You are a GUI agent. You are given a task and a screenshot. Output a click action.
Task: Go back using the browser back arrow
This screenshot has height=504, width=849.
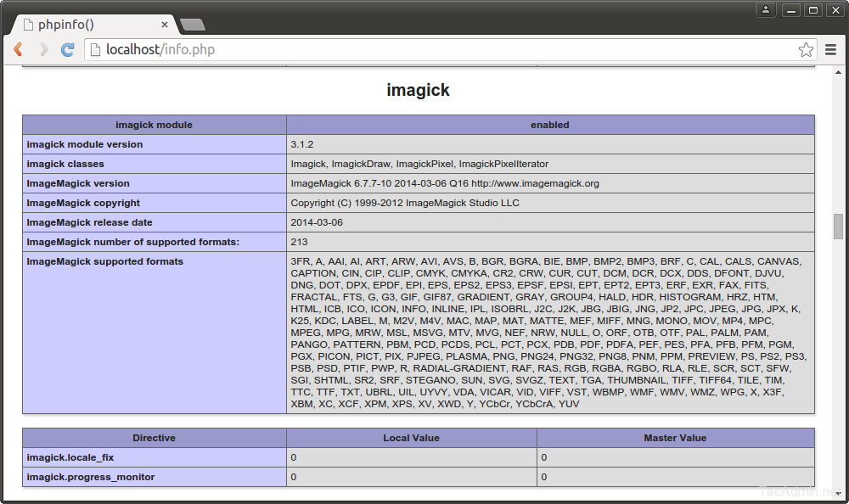coord(19,50)
